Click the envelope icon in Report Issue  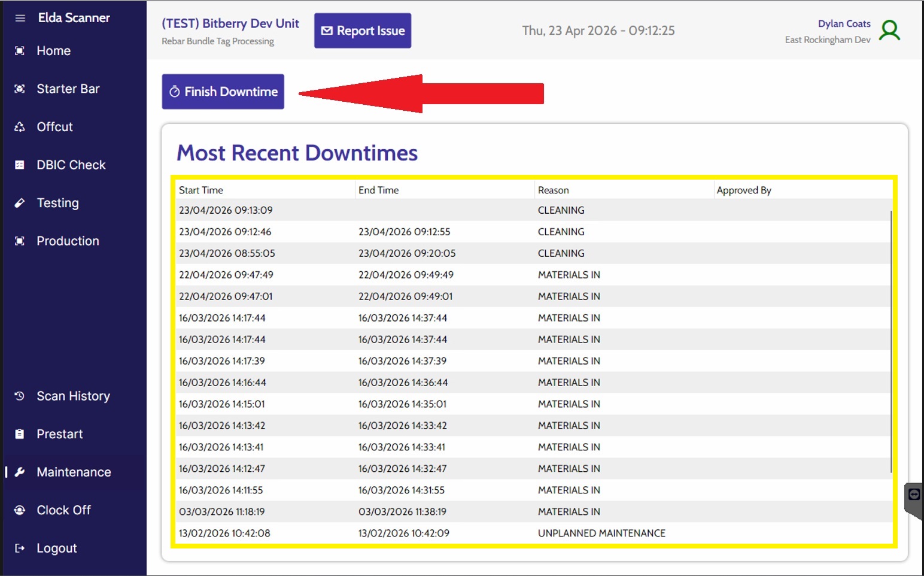point(327,31)
